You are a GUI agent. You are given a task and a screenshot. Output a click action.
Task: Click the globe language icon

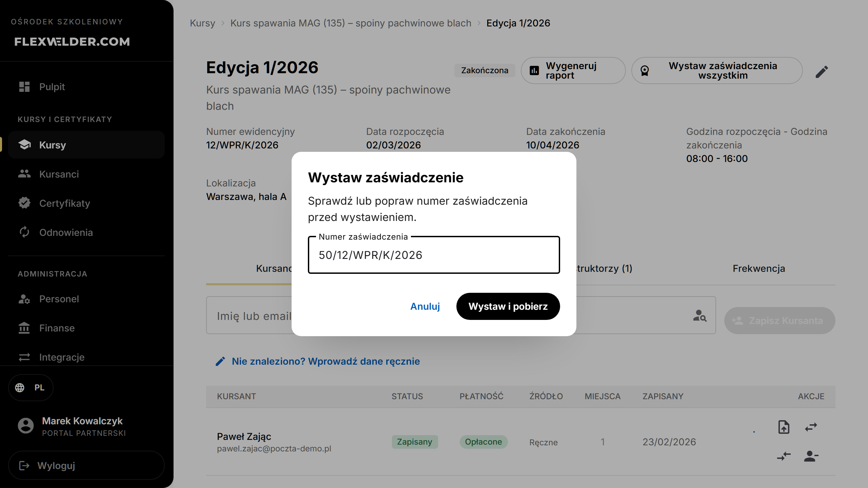point(20,387)
